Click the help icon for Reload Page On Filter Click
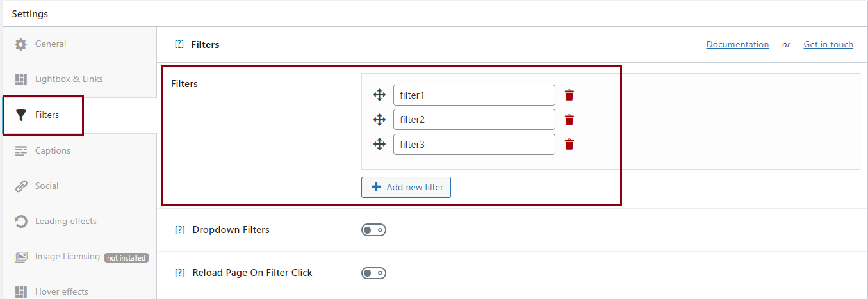This screenshot has width=868, height=299. (x=180, y=273)
